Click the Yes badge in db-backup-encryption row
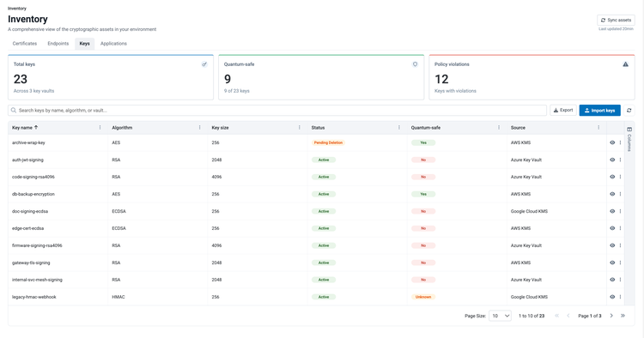Screen dimensions: 644x338 pos(423,194)
